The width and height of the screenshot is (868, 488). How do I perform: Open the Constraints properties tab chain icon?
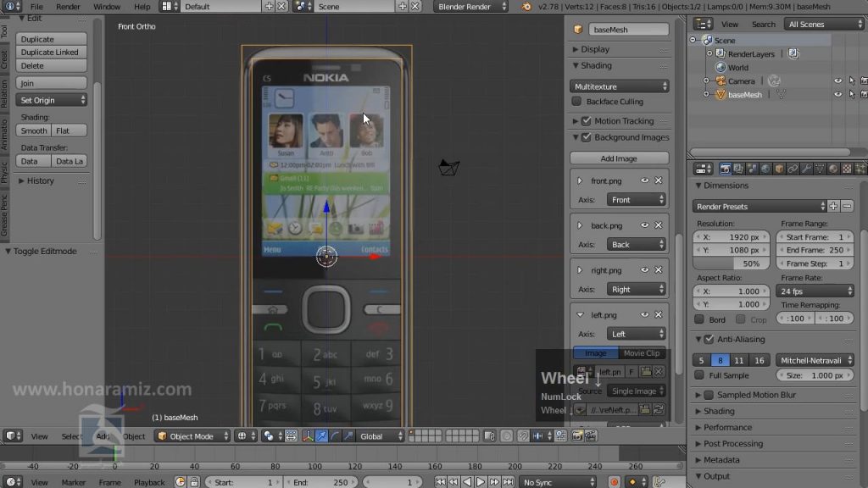793,169
